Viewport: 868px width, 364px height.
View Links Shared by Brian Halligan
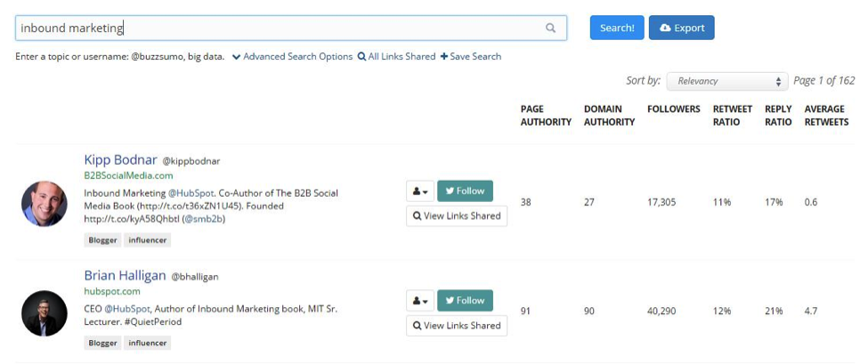[x=457, y=326]
